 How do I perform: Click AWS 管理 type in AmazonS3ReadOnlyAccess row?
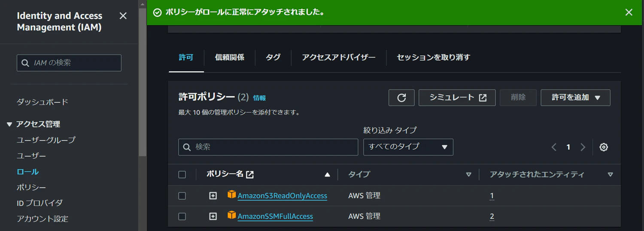[x=364, y=196]
